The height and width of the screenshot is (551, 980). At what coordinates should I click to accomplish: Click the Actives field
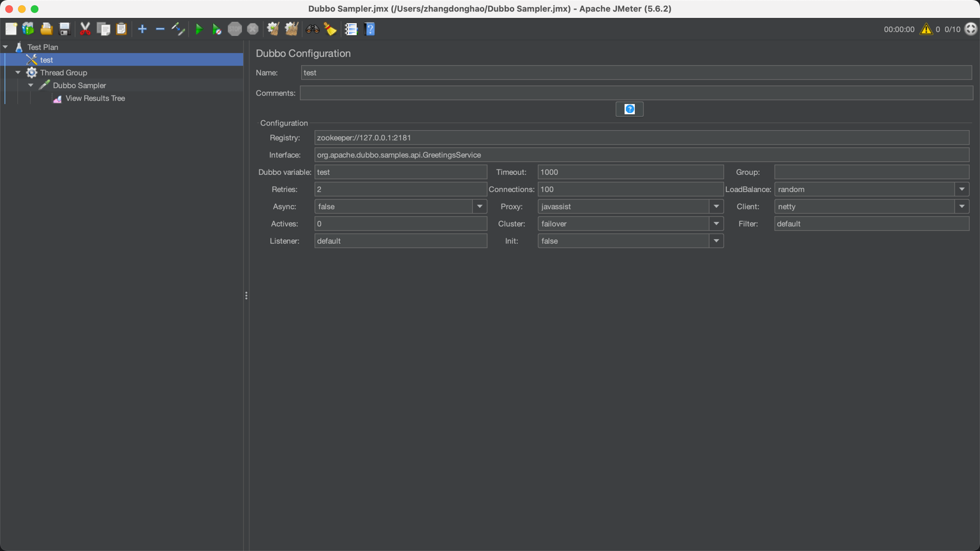pyautogui.click(x=401, y=224)
